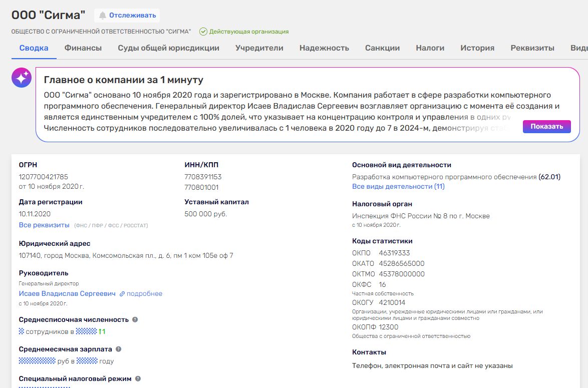
Task: Click help icon next to Среднесписочная численность
Action: (135, 319)
